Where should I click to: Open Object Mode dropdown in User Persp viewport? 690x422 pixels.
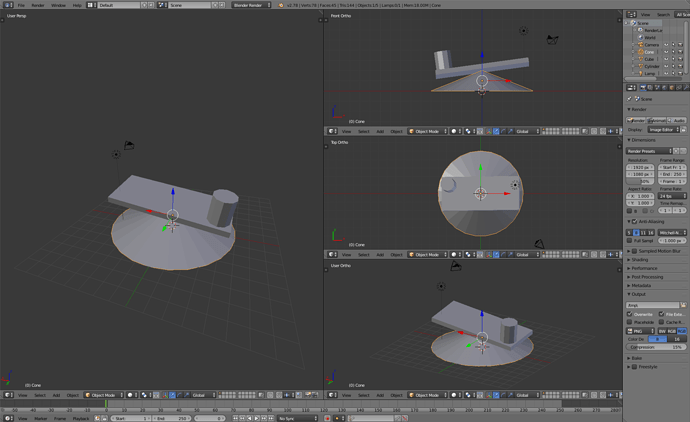(104, 395)
